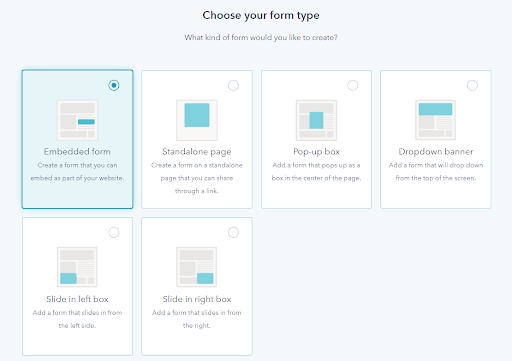The height and width of the screenshot is (361, 512).
Task: Select the Standalone page radio button
Action: [x=233, y=85]
